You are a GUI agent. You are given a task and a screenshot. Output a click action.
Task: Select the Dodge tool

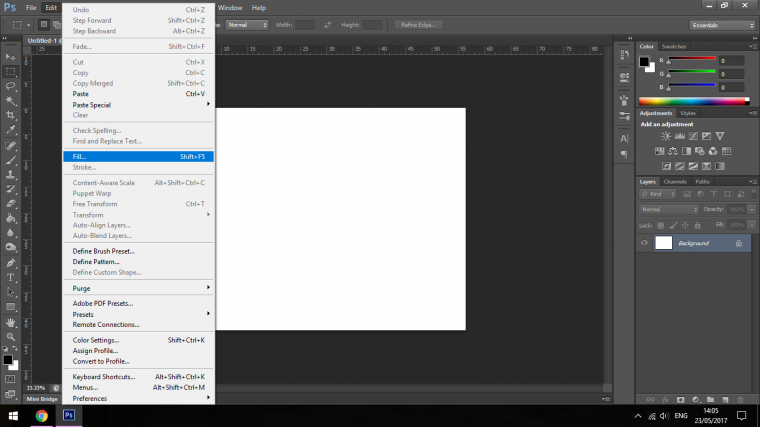tap(10, 247)
